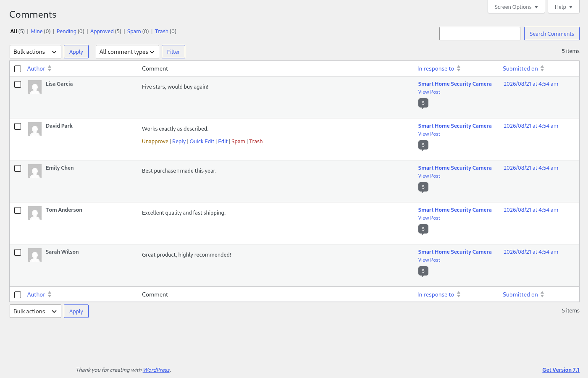Viewport: 588px width, 378px height.
Task: Switch to Trash comments view
Action: [162, 31]
